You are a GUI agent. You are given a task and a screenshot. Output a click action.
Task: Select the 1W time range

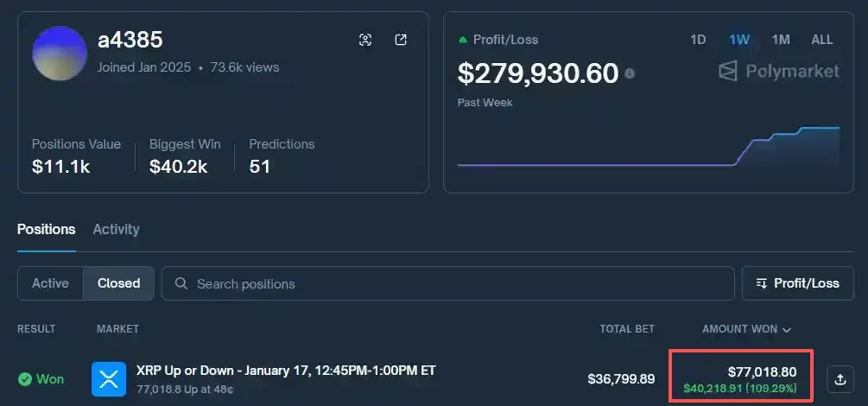(x=739, y=40)
